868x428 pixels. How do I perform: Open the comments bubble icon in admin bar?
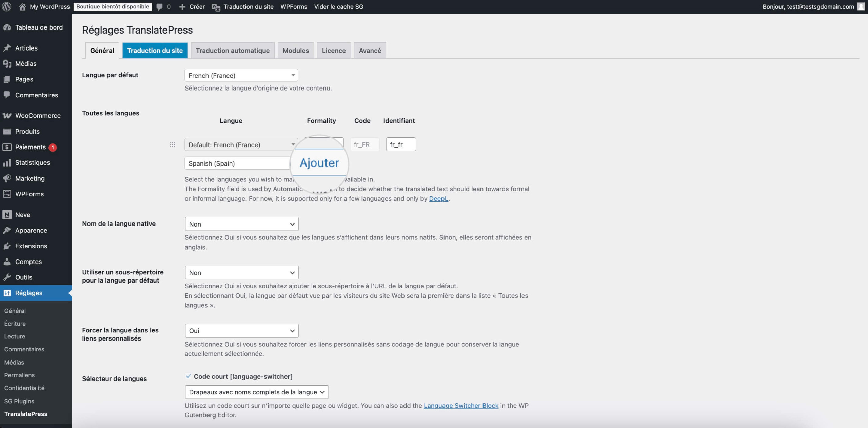coord(159,7)
